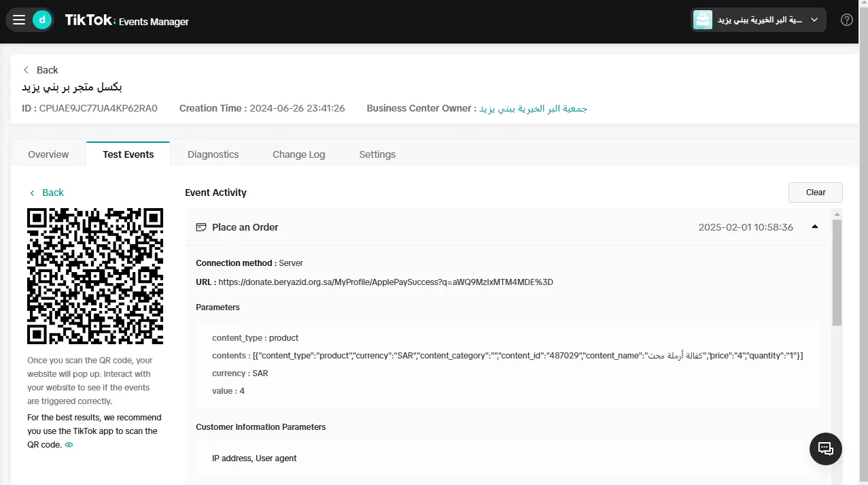This screenshot has height=485, width=868.
Task: Click the business briefcase account icon
Action: pos(703,20)
